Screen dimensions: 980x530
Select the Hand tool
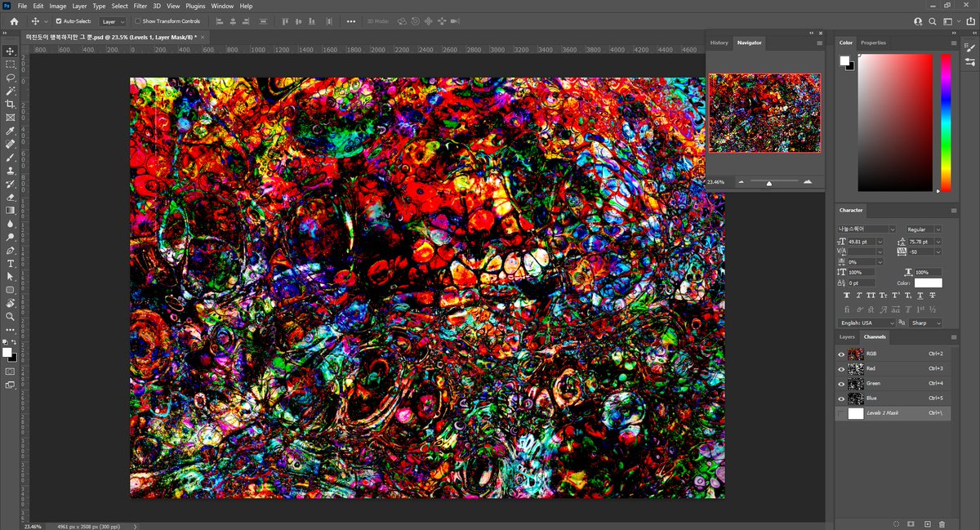pos(11,302)
